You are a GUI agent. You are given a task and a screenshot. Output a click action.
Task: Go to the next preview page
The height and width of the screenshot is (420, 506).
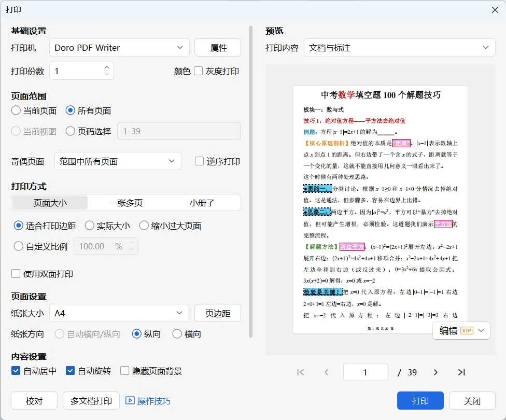435,372
